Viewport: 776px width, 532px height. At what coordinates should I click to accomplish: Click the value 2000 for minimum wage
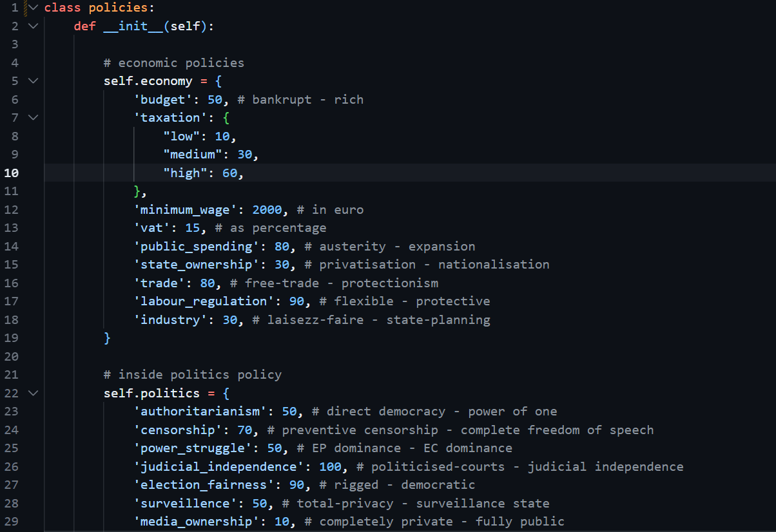(x=267, y=210)
